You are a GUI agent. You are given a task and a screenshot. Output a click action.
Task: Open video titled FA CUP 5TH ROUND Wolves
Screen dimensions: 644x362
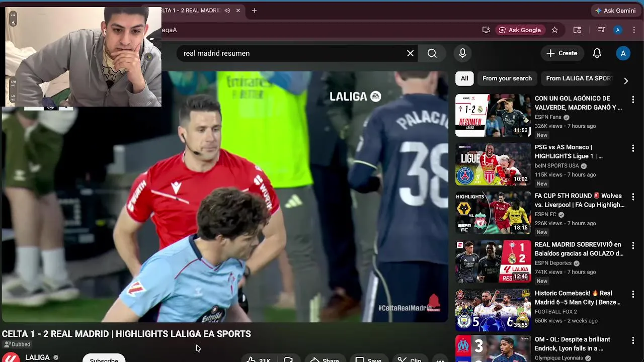[580, 201]
